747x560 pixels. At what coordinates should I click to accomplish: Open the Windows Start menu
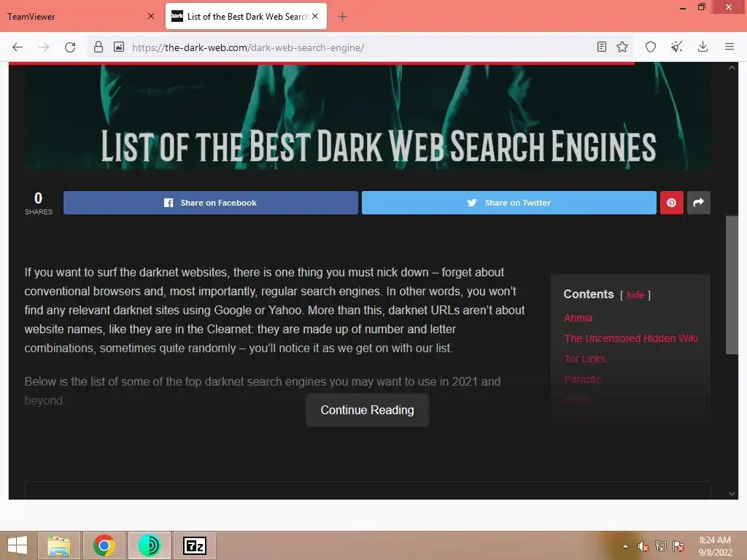coord(18,545)
